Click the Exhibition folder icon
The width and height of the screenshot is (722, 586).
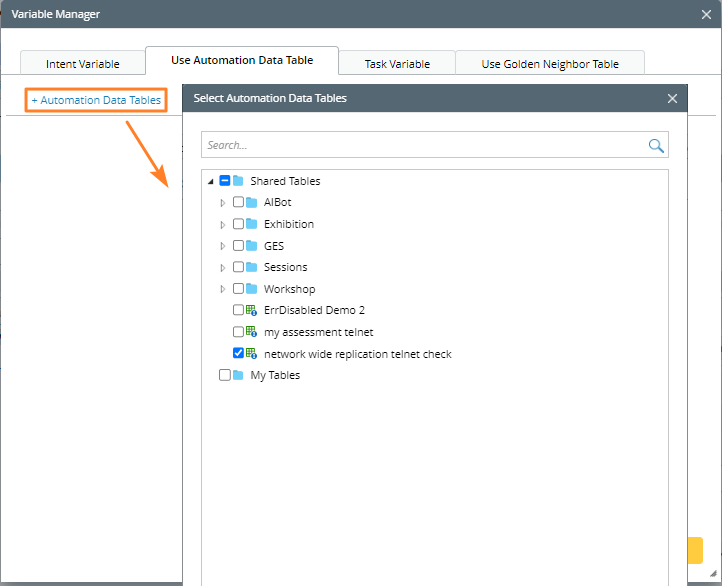pyautogui.click(x=252, y=224)
